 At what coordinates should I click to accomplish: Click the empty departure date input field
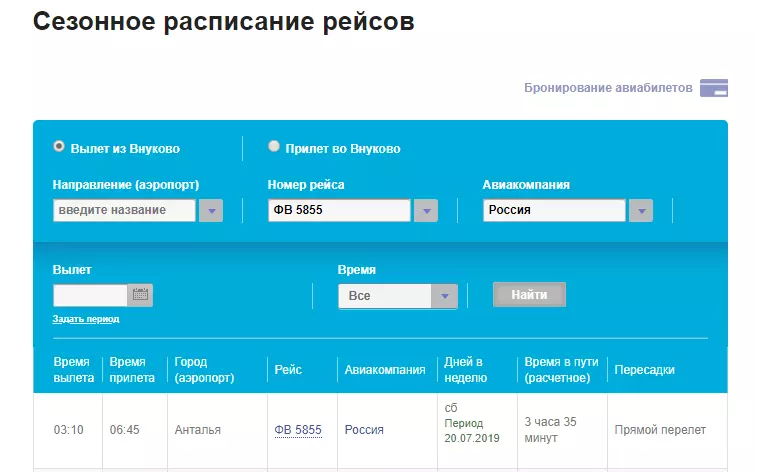90,295
